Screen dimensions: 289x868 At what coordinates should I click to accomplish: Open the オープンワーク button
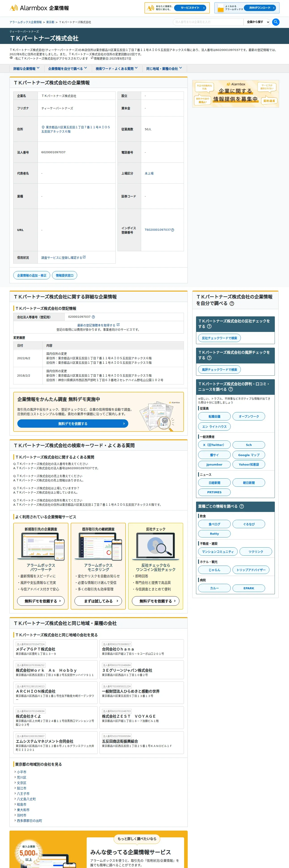point(249,416)
